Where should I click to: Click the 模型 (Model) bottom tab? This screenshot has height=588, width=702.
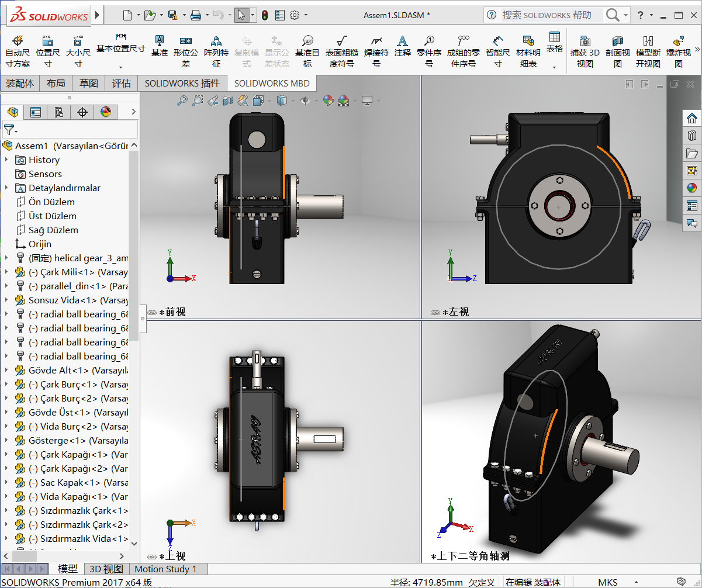pyautogui.click(x=68, y=569)
